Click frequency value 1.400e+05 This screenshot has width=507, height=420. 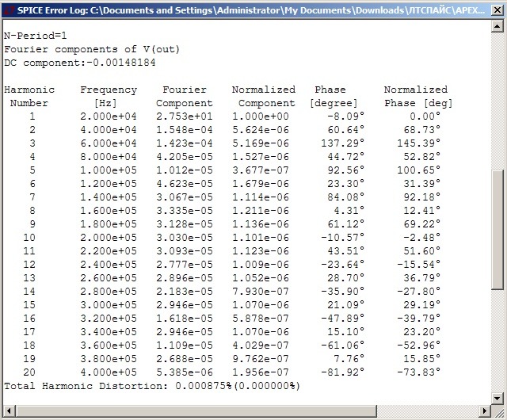109,197
